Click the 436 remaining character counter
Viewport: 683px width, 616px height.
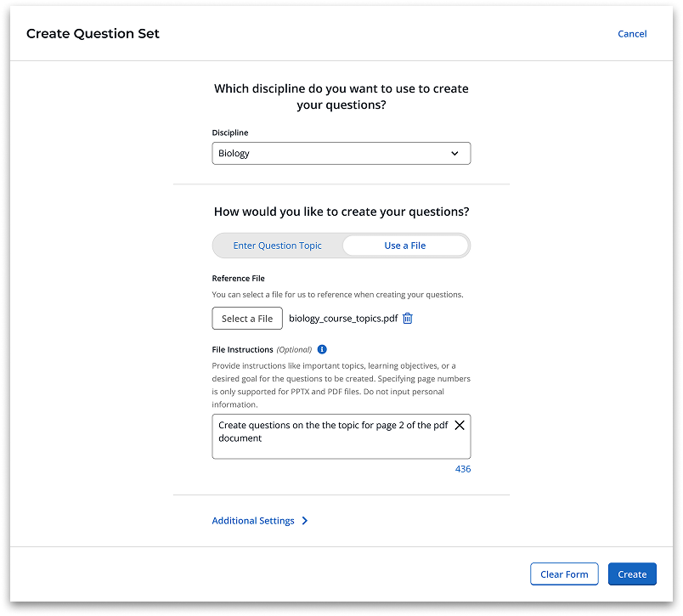[462, 469]
